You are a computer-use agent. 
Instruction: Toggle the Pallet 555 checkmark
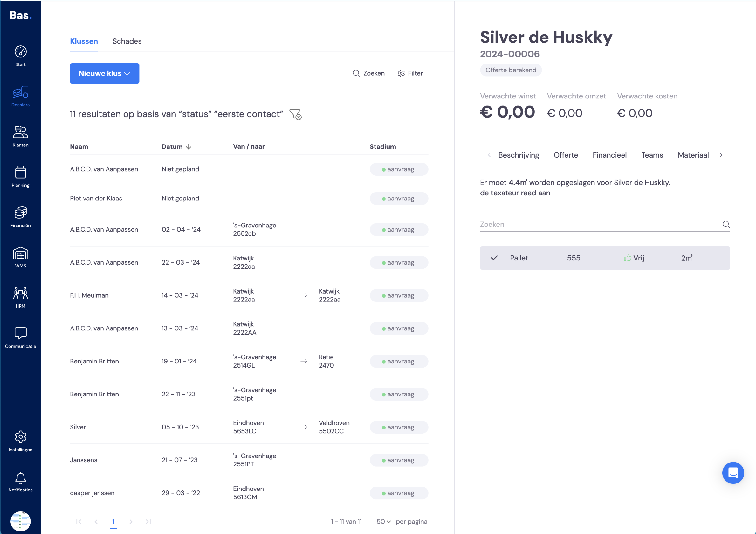[494, 258]
